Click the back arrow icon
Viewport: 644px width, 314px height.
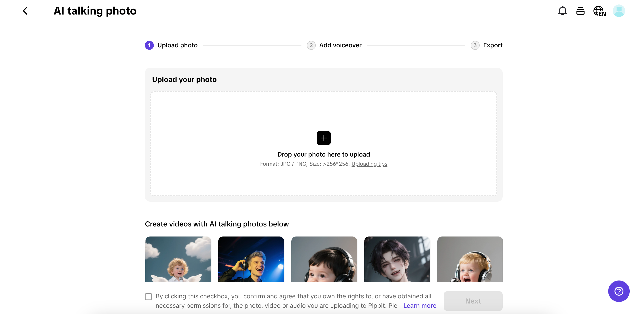(x=25, y=11)
